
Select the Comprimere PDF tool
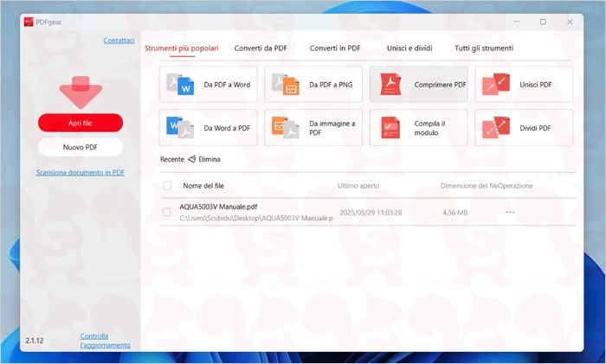click(x=418, y=85)
